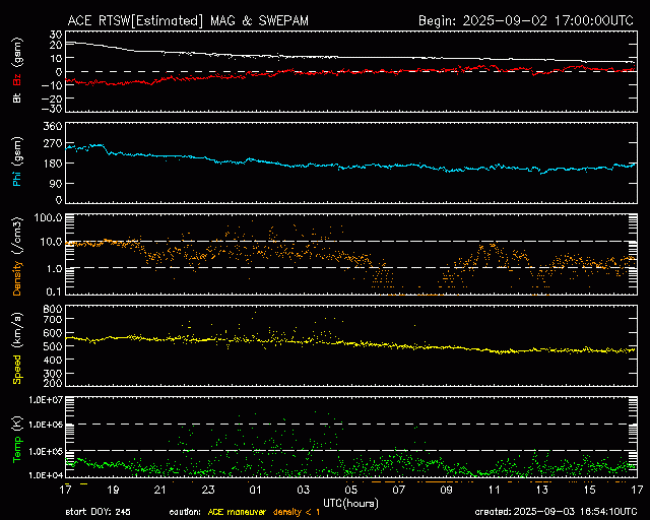Click the '1.0E+04' tick on the Temp axis
Image resolution: width=650 pixels, height=520 pixels.
point(46,475)
